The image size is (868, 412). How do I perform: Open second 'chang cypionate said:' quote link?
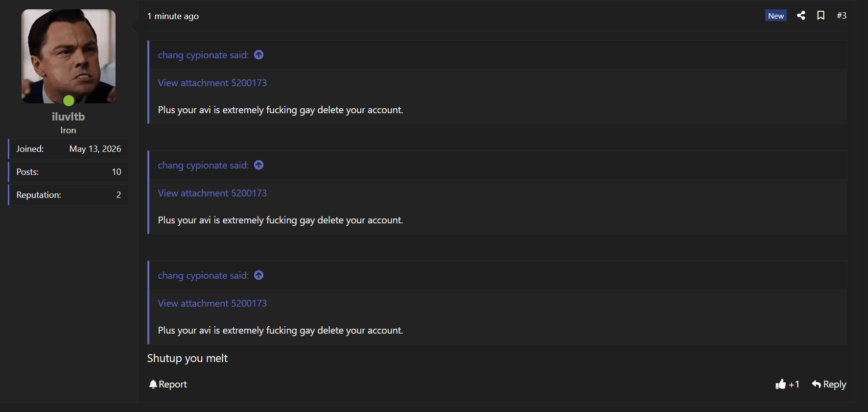[203, 165]
